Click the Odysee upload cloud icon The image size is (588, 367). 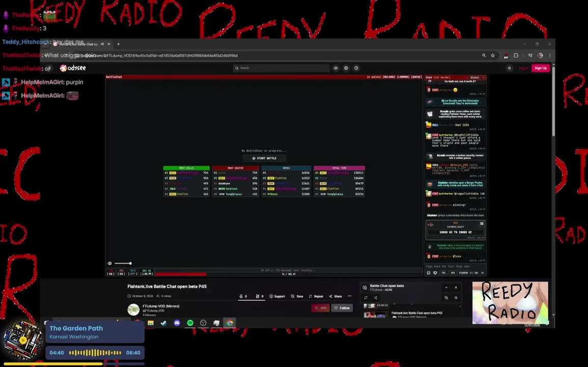tap(336, 68)
